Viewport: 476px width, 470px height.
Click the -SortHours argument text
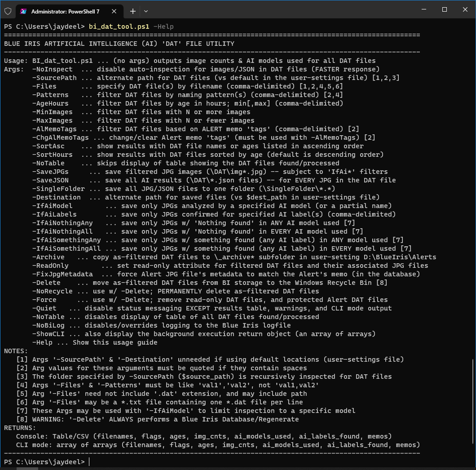point(52,154)
